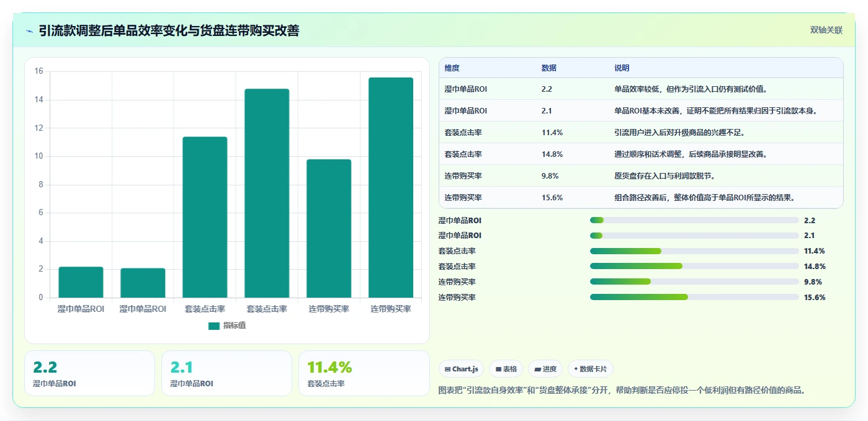Click the y-axis label 10
The image size is (868, 421).
pyautogui.click(x=38, y=156)
